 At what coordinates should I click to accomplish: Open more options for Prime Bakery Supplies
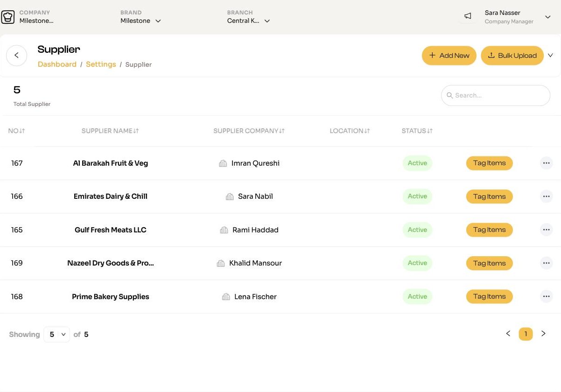[546, 296]
